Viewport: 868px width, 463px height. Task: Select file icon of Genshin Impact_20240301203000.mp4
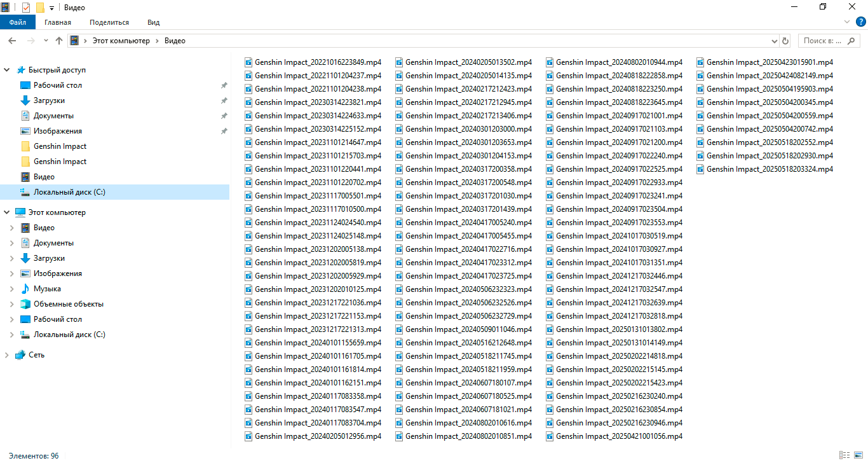[399, 129]
